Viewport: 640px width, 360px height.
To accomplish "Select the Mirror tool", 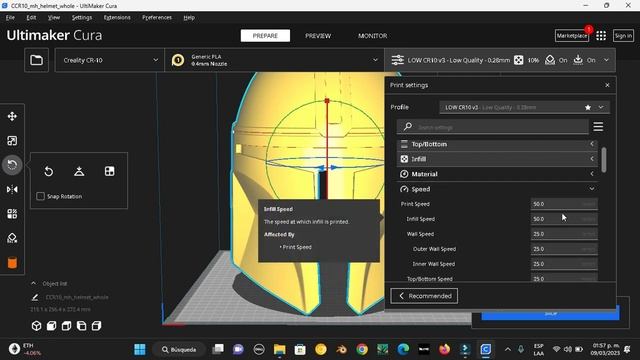I will tap(12, 189).
